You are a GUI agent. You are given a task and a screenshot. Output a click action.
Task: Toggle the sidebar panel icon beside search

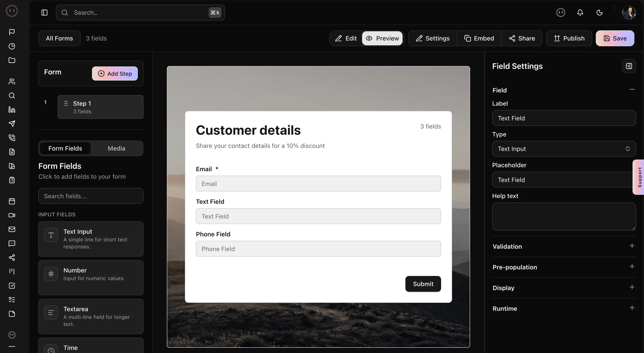click(x=44, y=13)
